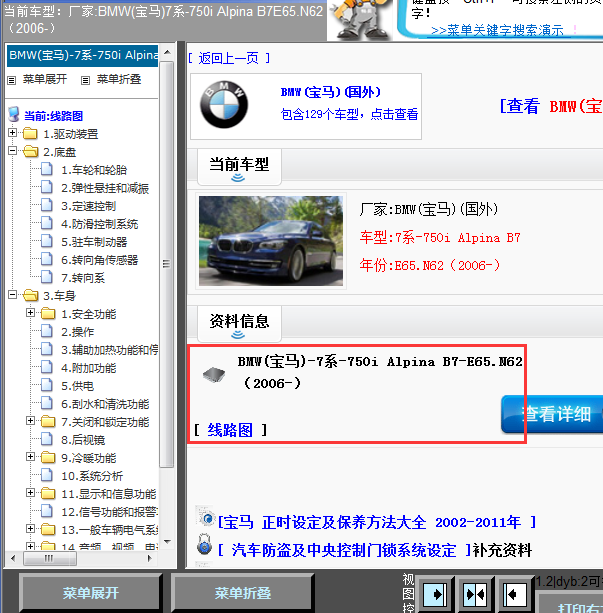The width and height of the screenshot is (603, 613).
Task: Click the document icon of 5.供电
Action: point(47,385)
